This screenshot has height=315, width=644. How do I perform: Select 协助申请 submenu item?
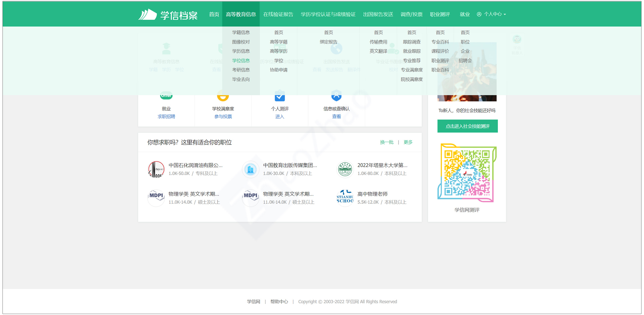[x=278, y=70]
